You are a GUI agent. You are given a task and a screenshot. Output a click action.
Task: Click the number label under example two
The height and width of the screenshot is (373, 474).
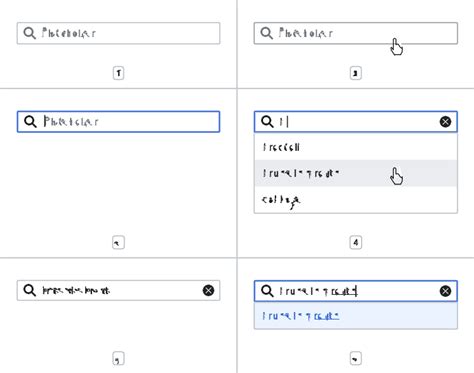pos(356,73)
